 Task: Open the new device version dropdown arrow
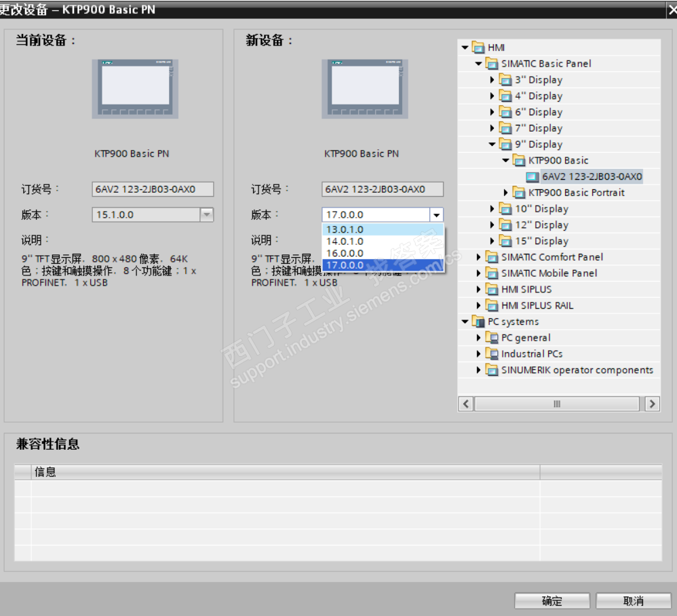coord(436,215)
